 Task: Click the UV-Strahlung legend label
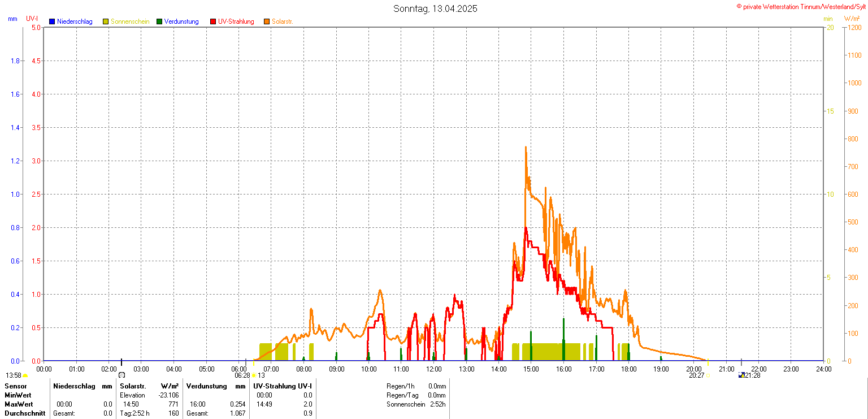click(x=236, y=21)
